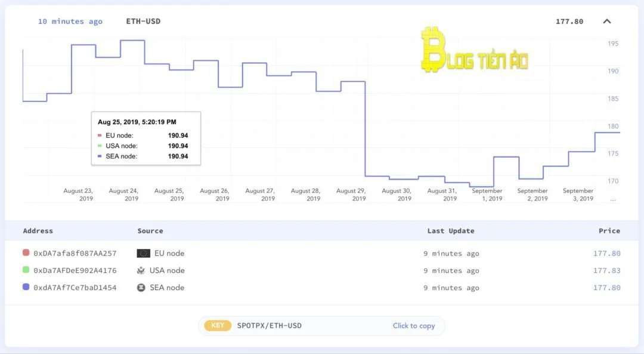Select address 0xDa7AFDeE902A4176
Image resolution: width=644 pixels, height=354 pixels.
75,270
